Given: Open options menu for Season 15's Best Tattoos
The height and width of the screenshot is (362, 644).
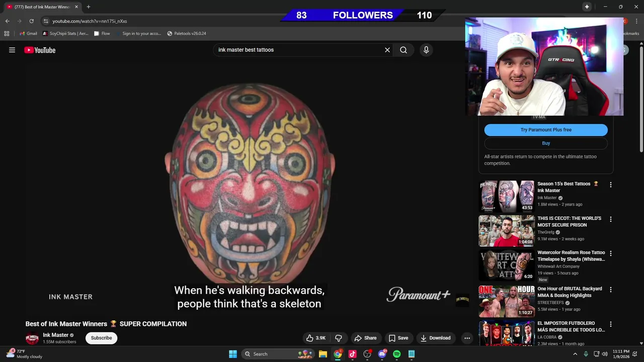Looking at the screenshot, I should (611, 185).
